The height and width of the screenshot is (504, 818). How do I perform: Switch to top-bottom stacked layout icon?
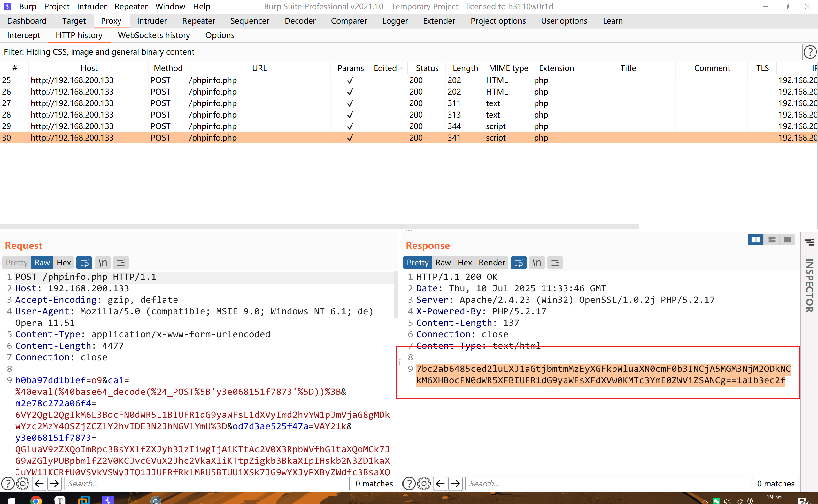pyautogui.click(x=772, y=240)
